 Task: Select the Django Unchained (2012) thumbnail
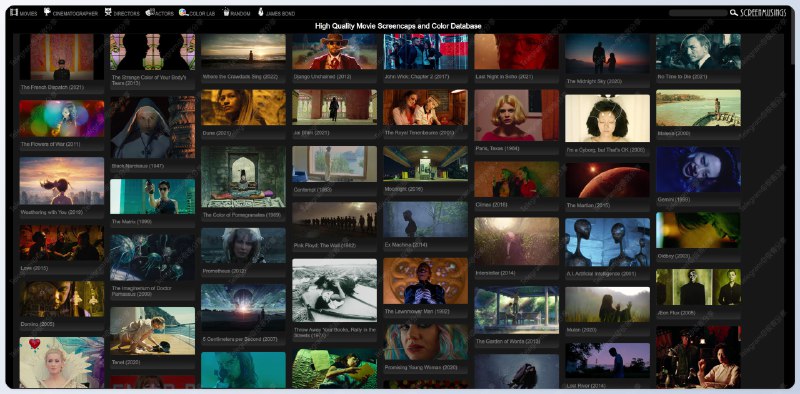(x=335, y=52)
